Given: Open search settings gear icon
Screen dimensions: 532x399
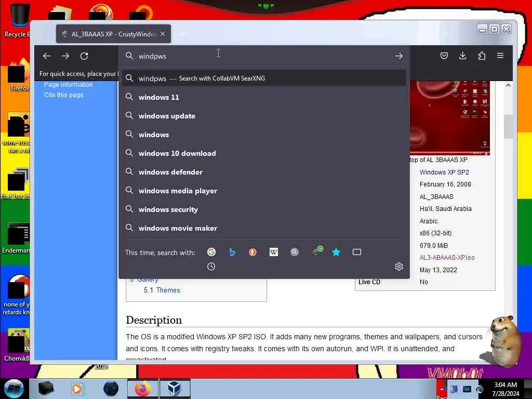Looking at the screenshot, I should click(398, 267).
